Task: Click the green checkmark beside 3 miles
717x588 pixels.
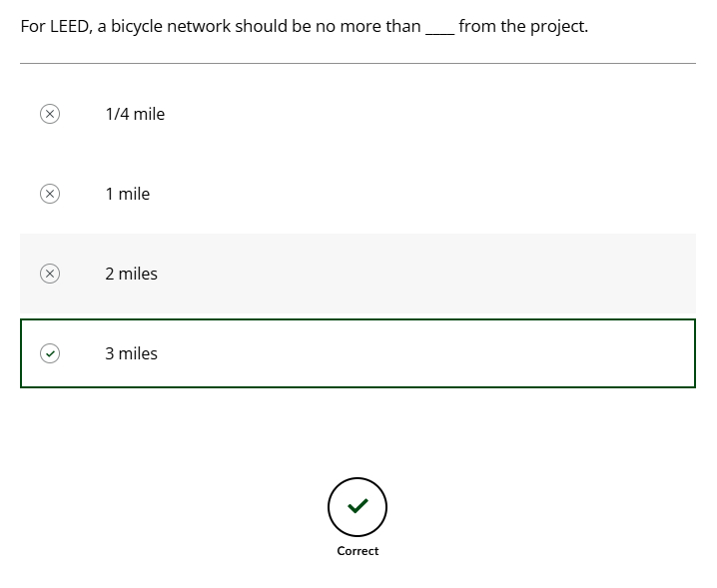Action: pos(50,353)
